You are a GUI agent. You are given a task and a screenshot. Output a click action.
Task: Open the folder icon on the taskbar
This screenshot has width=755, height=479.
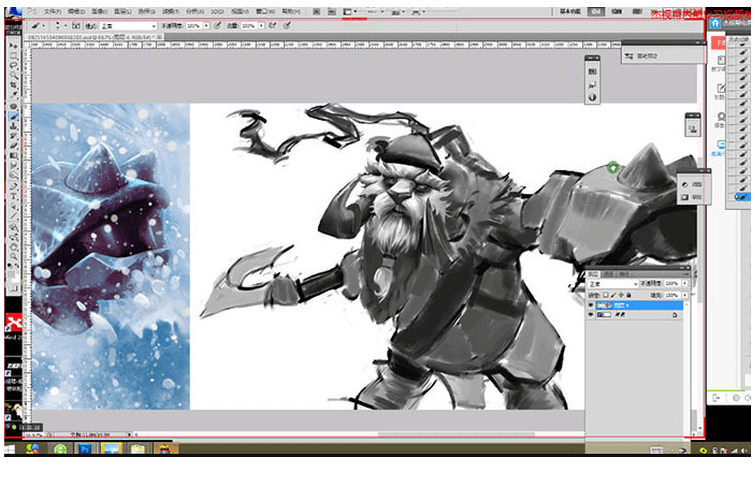coord(137,449)
